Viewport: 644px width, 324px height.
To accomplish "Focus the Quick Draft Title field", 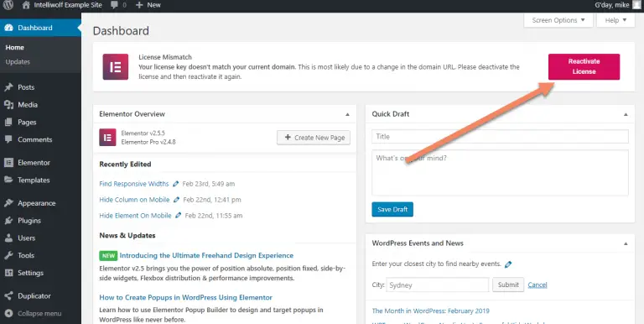I will point(500,137).
